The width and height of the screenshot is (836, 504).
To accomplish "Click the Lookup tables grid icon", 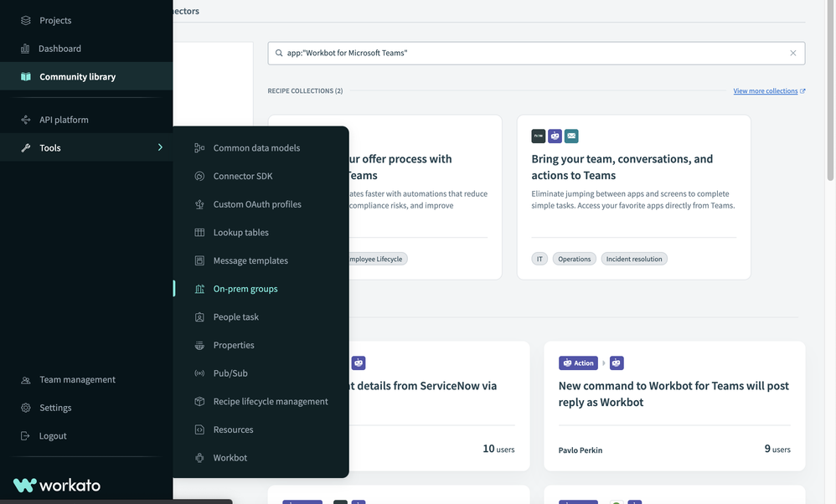I will click(x=199, y=233).
